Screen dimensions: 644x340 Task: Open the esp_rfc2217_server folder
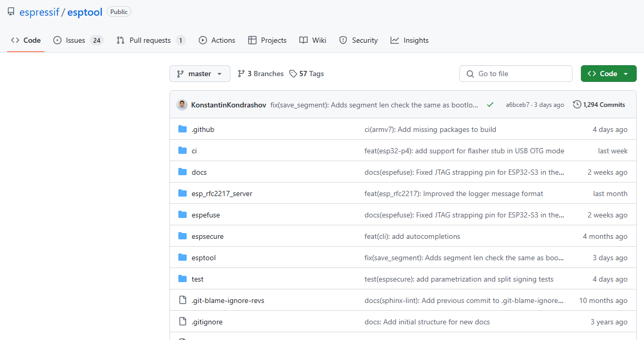tap(222, 193)
